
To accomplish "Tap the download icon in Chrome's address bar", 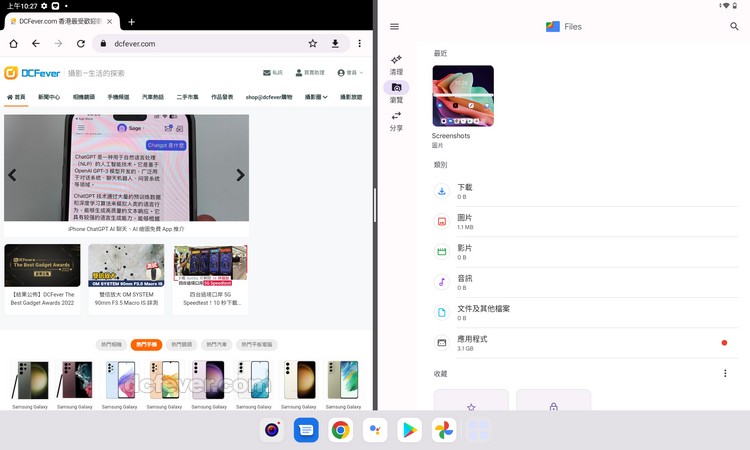I will [x=335, y=44].
